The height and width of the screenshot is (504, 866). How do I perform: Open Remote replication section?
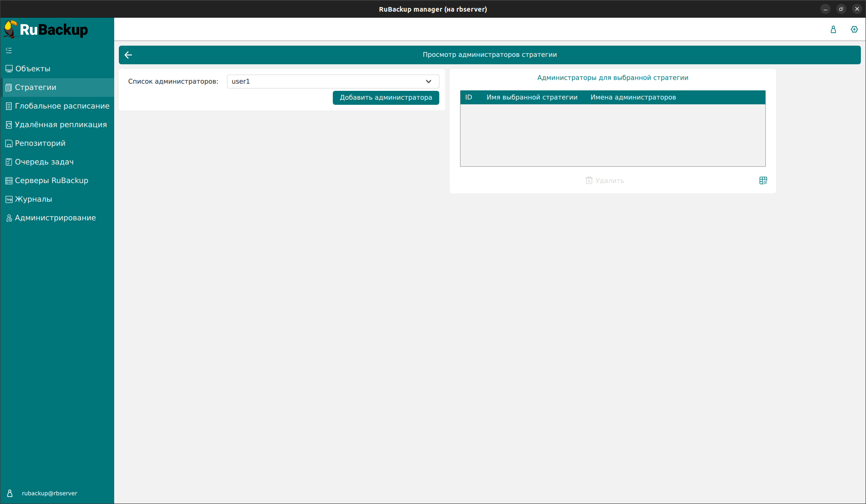click(61, 125)
